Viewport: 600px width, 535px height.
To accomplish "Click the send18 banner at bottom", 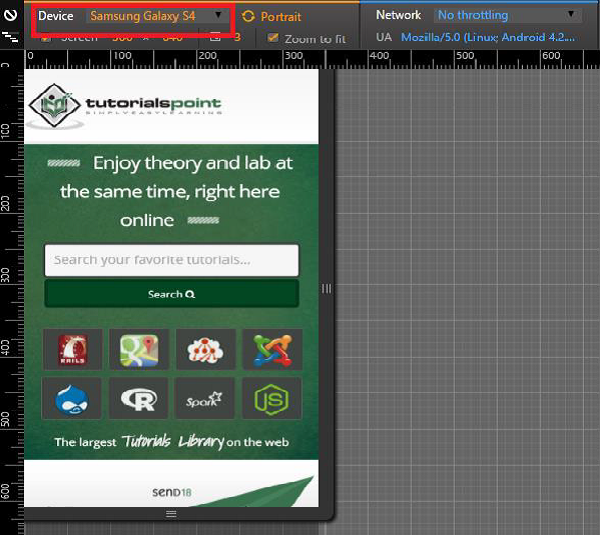I will click(x=171, y=484).
